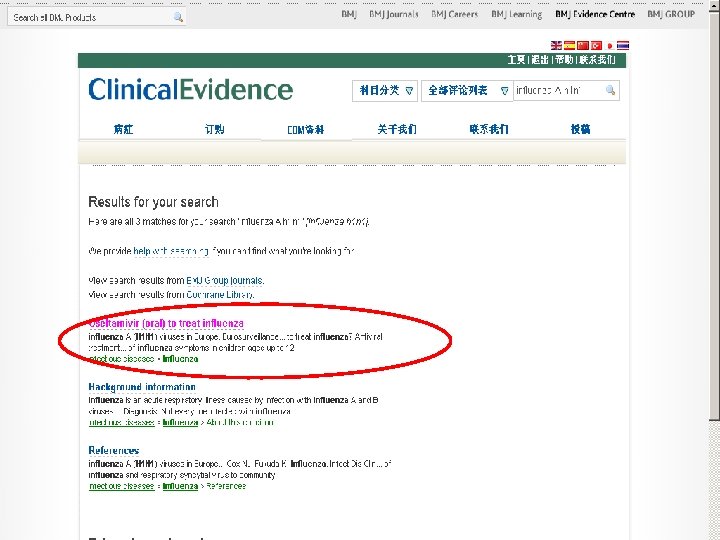The height and width of the screenshot is (540, 720).
Task: Click Influenza breadcrumb under Background information
Action: [180, 422]
